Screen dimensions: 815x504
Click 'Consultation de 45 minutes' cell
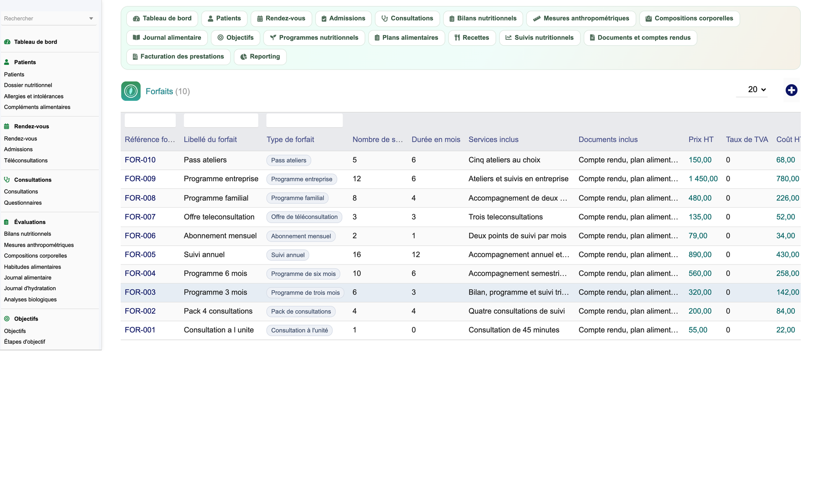514,330
